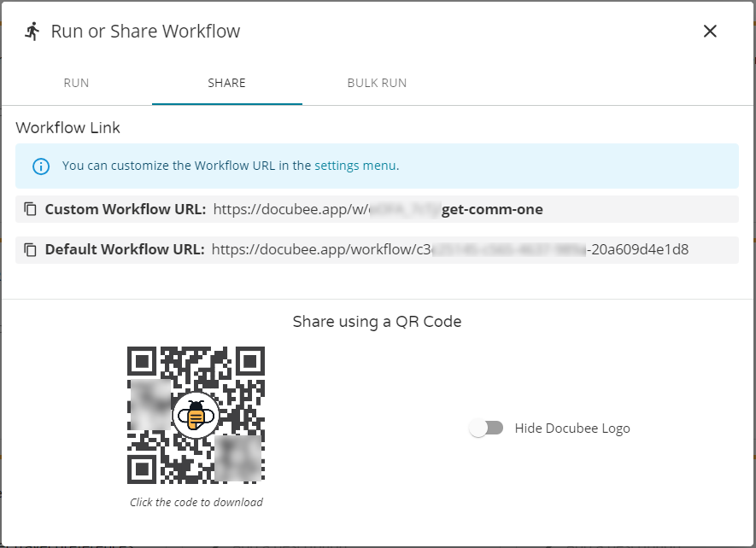Image resolution: width=756 pixels, height=548 pixels.
Task: Click the 'Click the code to download' caption
Action: [196, 502]
